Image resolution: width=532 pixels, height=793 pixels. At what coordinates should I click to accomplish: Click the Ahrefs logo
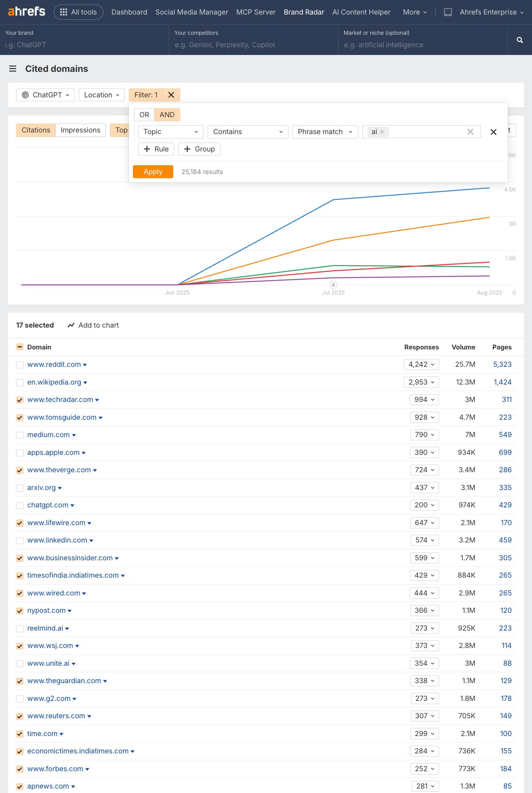pos(27,12)
